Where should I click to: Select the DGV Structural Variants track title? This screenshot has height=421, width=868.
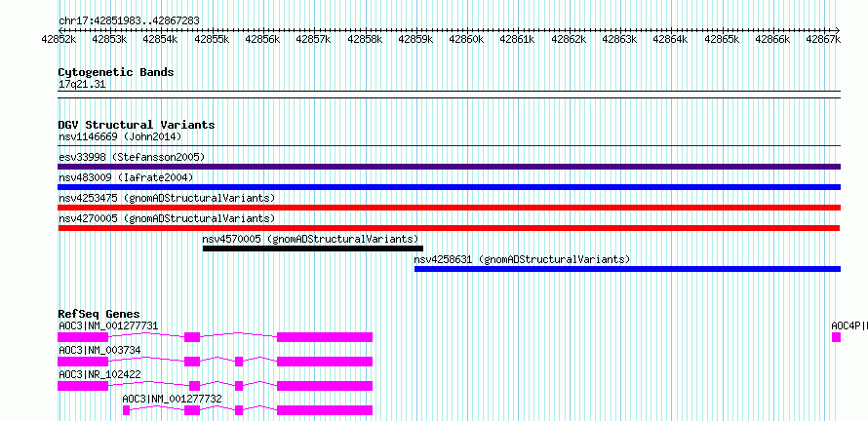(x=137, y=125)
